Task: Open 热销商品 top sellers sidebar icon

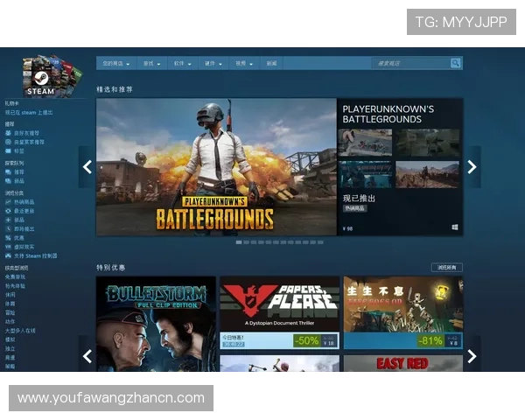Action: click(x=9, y=202)
